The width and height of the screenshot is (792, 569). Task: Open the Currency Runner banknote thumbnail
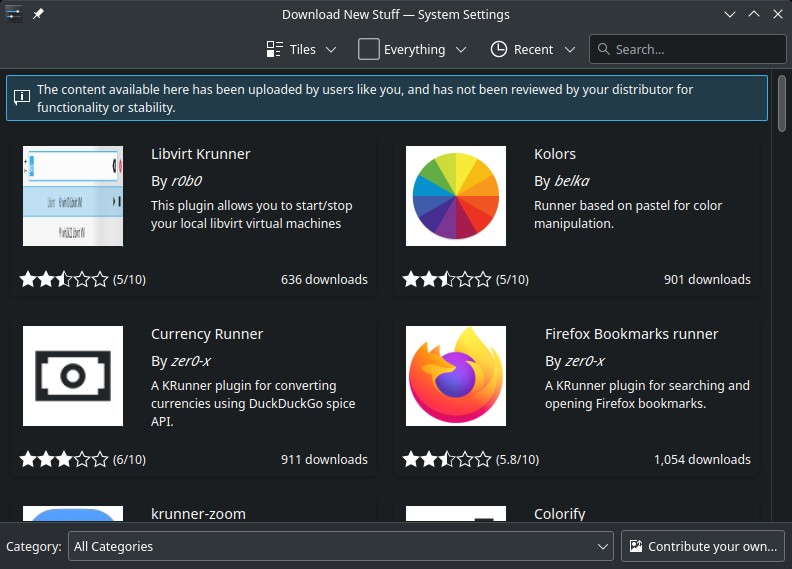coord(73,376)
